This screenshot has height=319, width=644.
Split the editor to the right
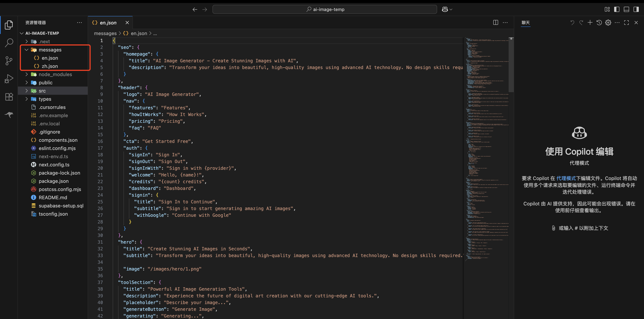[495, 23]
